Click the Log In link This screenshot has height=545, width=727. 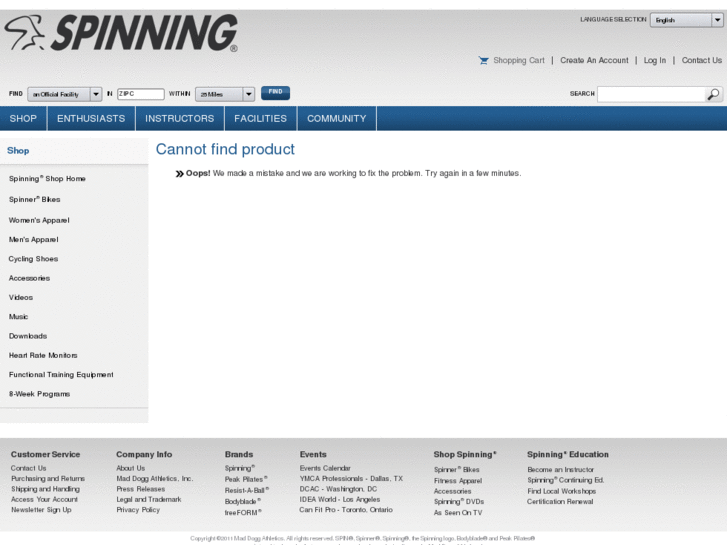655,60
